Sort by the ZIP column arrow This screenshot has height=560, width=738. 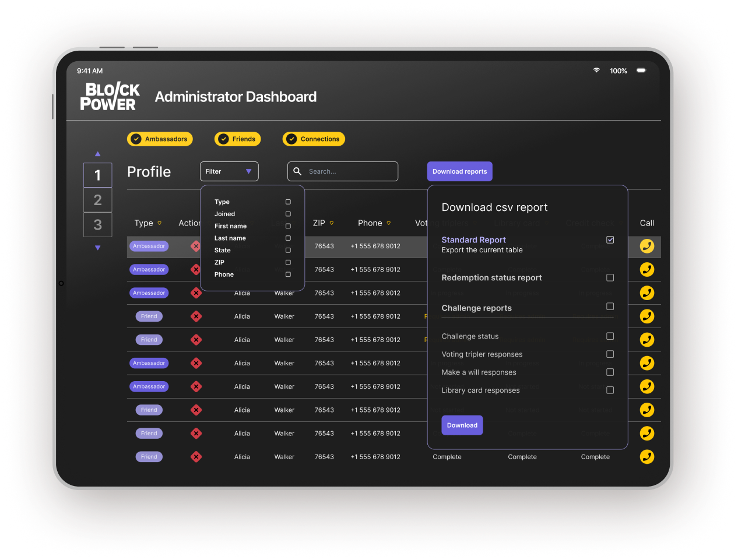pyautogui.click(x=332, y=223)
